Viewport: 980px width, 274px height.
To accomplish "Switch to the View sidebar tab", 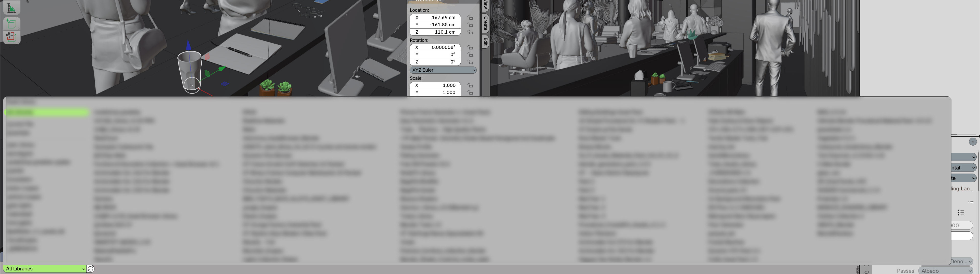I will point(485,5).
